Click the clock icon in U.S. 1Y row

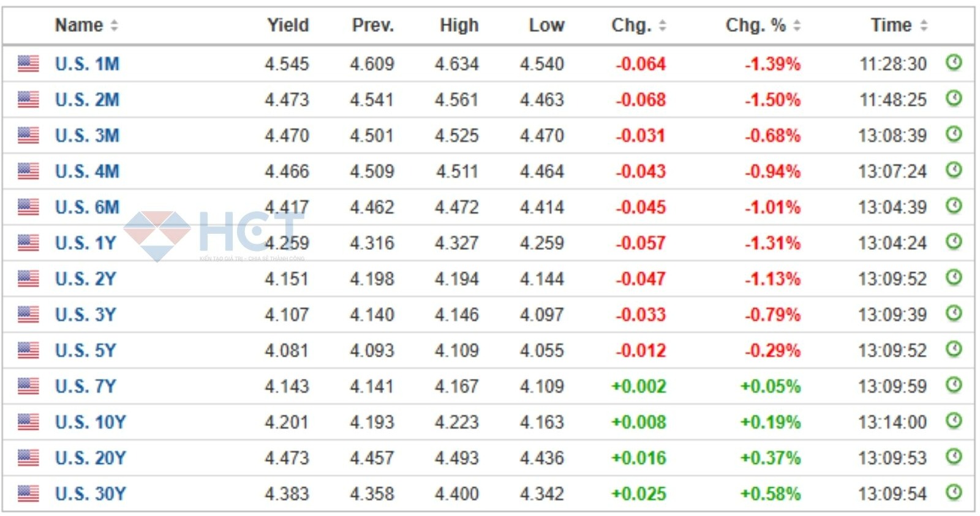coord(954,242)
